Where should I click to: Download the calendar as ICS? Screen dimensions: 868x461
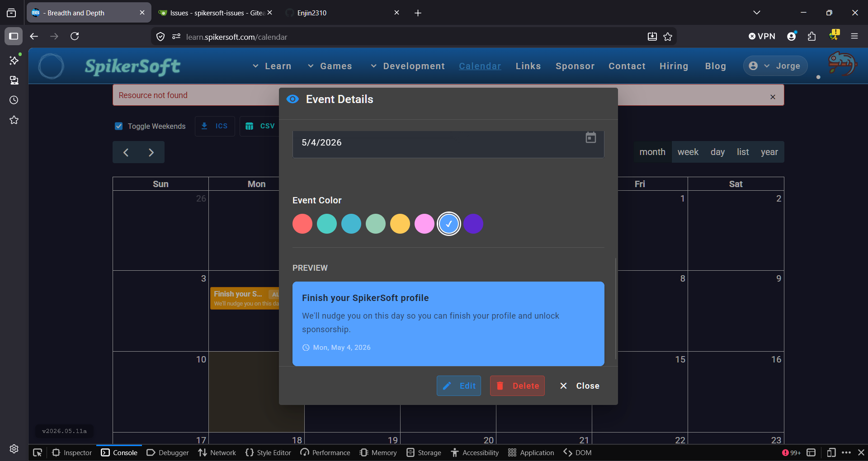[x=215, y=126]
